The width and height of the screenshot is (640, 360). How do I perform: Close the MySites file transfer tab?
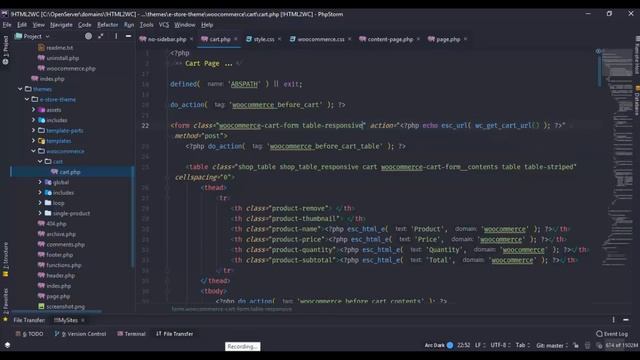coord(83,320)
